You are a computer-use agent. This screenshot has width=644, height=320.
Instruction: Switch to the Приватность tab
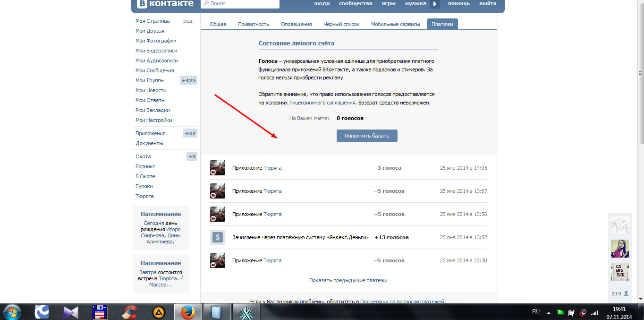tap(254, 24)
